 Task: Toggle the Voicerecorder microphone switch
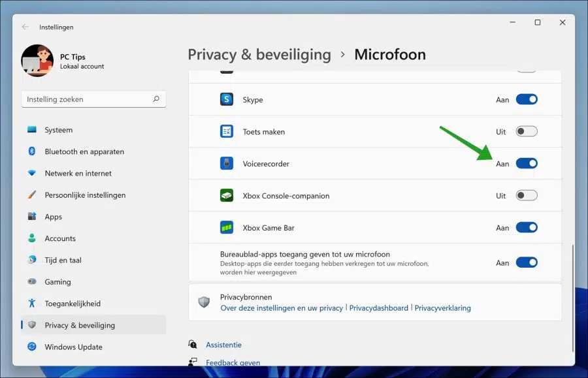pyautogui.click(x=527, y=163)
